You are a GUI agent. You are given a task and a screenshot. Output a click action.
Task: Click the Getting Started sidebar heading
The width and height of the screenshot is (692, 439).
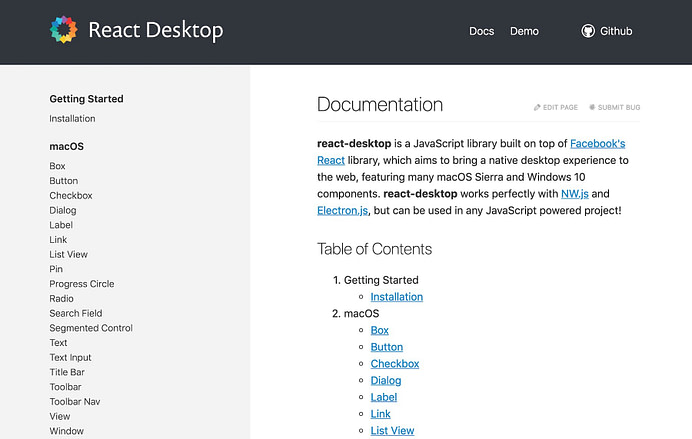[86, 99]
